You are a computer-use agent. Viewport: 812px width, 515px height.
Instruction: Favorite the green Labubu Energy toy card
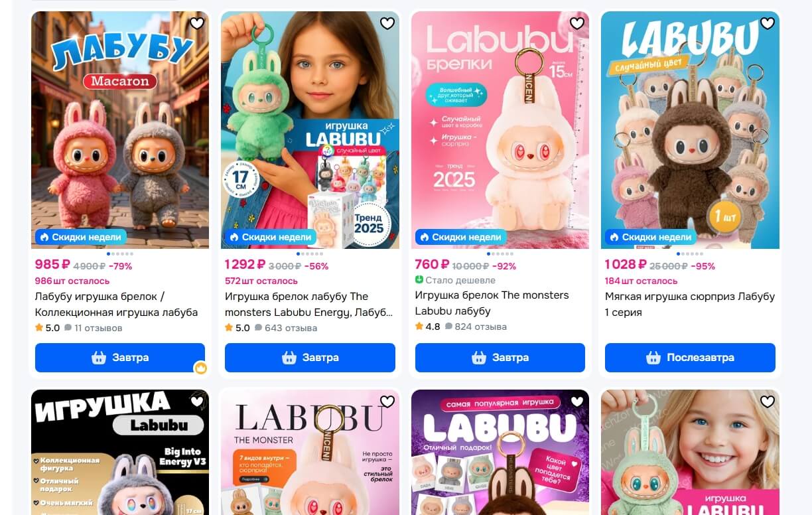(387, 23)
